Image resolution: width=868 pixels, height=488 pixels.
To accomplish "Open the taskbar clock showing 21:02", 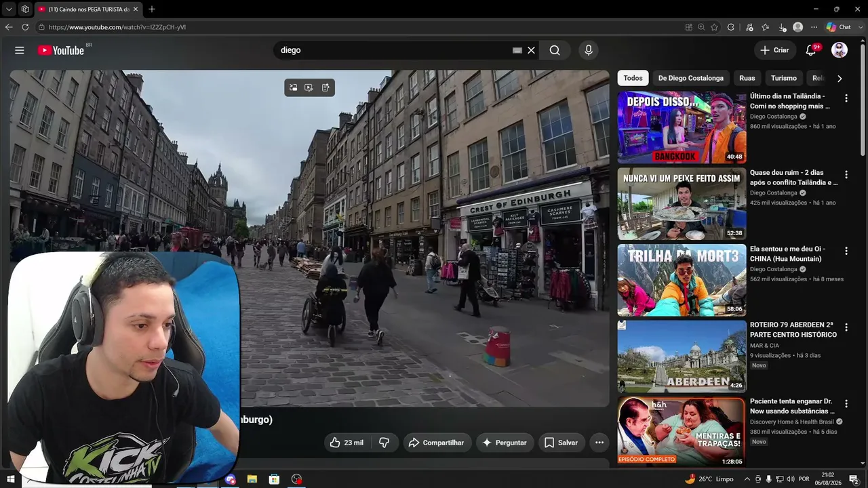I will pos(827,479).
